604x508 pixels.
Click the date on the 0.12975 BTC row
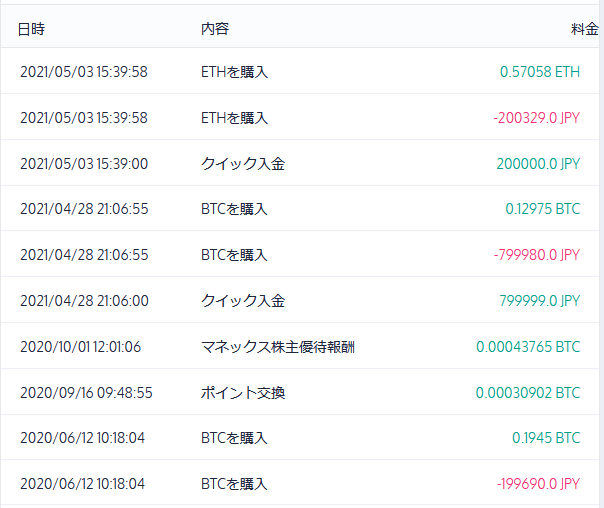(84, 209)
